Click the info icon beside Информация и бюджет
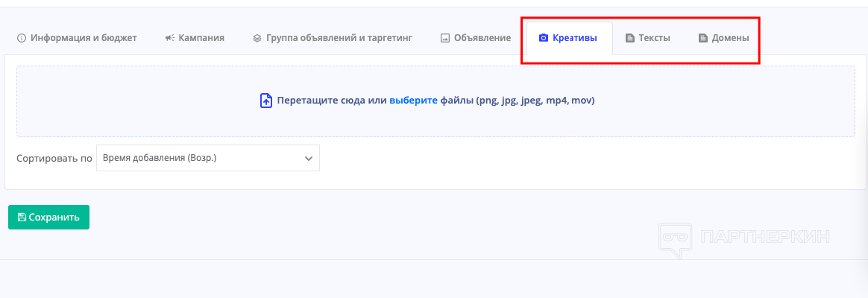868x298 pixels. [22, 38]
